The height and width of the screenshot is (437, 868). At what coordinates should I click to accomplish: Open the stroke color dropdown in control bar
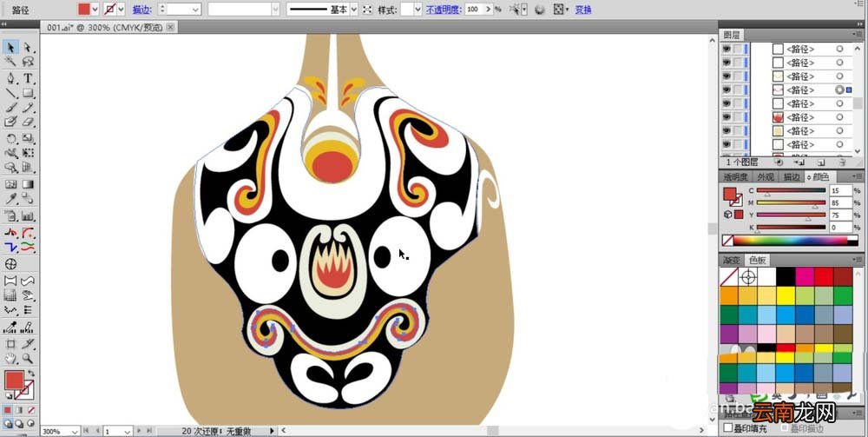(122, 10)
